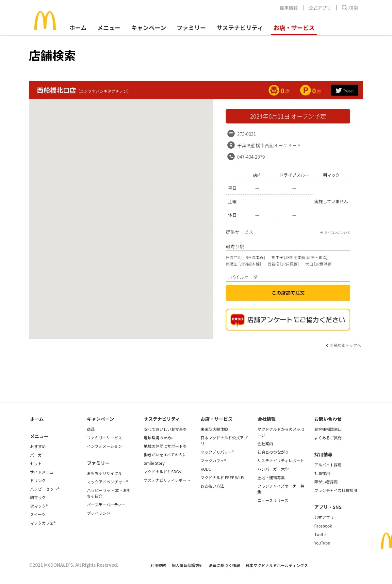
Task: Click the parking P icon
Action: click(305, 90)
